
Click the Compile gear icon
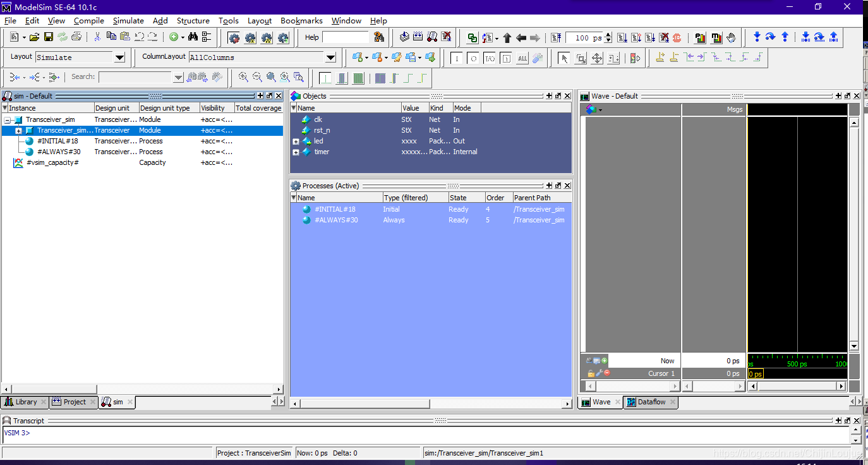[x=234, y=38]
